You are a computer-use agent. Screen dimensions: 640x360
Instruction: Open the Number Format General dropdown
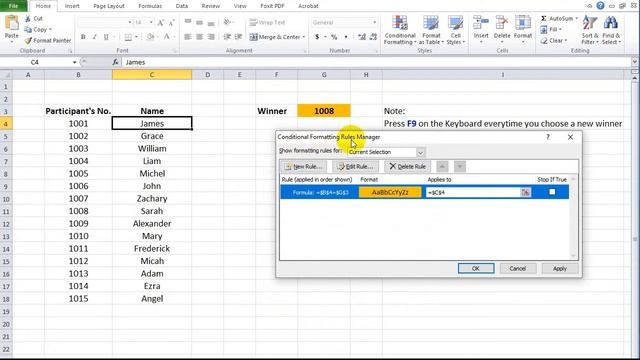[x=374, y=22]
